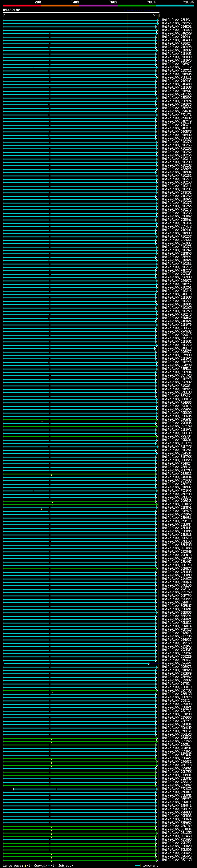The height and width of the screenshot is (868, 197).
Task: Select label UniRef100_C0LL39
Action: [176, 433]
